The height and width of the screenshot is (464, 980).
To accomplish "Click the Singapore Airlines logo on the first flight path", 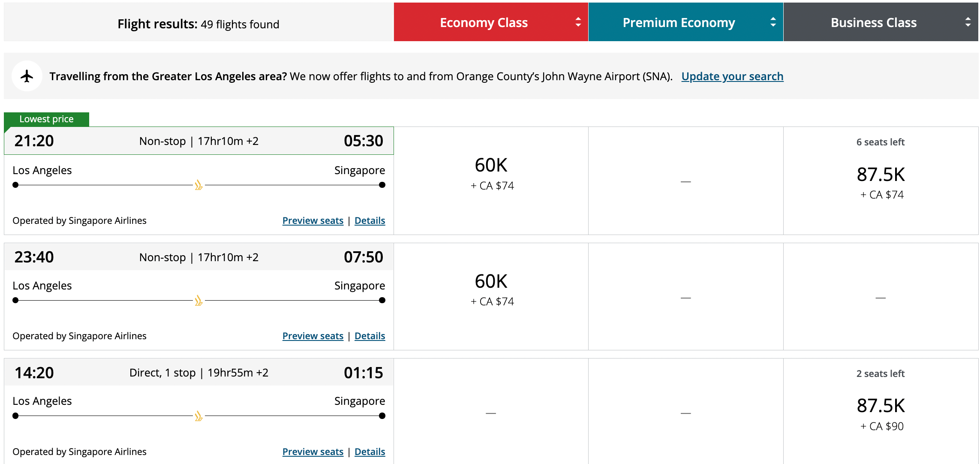I will coord(198,185).
